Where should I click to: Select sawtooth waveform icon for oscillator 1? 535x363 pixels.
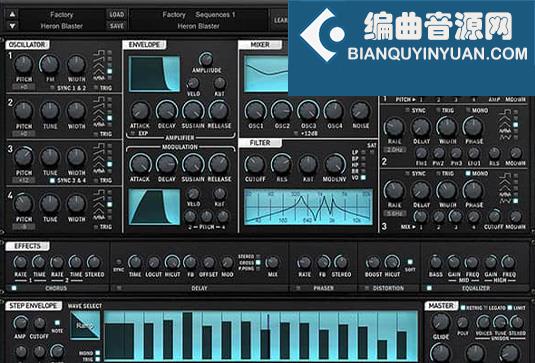[x=100, y=59]
